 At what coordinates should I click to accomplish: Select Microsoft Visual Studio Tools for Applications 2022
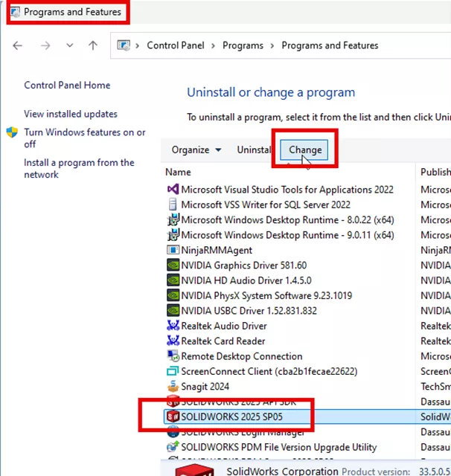tap(287, 190)
